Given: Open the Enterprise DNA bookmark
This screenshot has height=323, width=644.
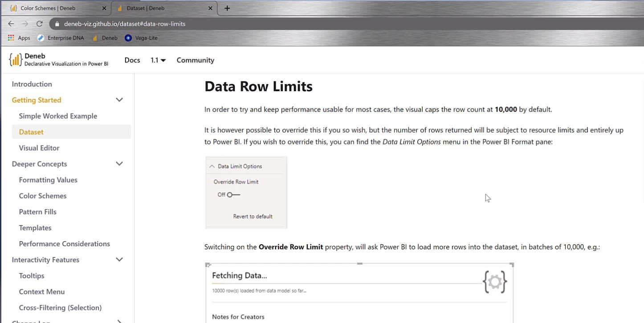Looking at the screenshot, I should coord(61,38).
